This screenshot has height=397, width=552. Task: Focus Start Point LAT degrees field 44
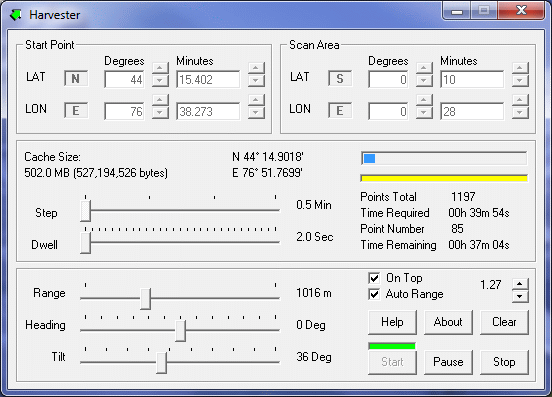[124, 80]
